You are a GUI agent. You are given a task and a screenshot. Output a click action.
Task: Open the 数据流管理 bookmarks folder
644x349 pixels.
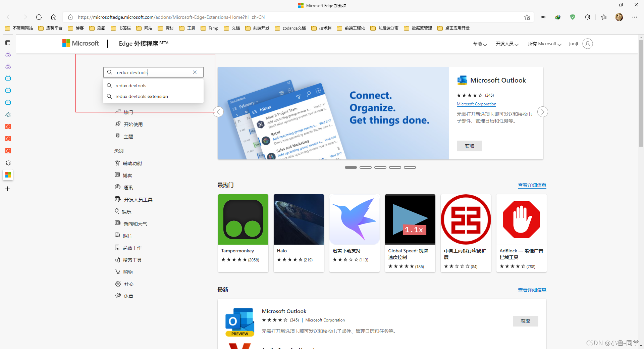418,28
